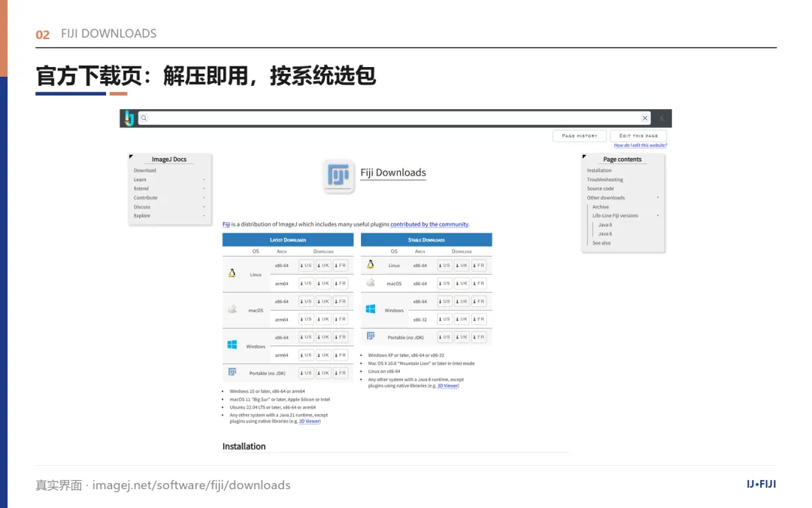The height and width of the screenshot is (508, 812).
Task: Click the Linux penguin icon in Stable Downloads
Action: click(x=370, y=264)
